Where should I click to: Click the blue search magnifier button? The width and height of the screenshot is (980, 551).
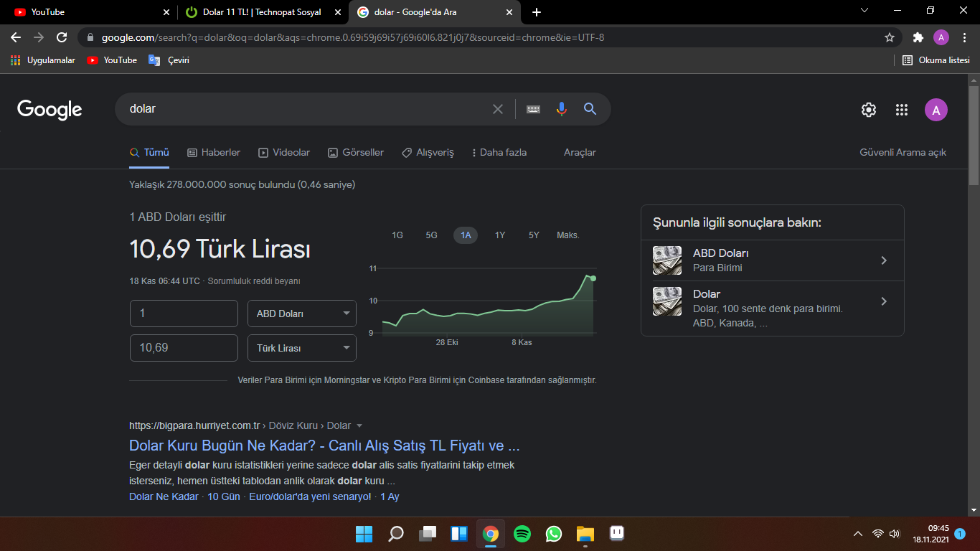(x=590, y=109)
